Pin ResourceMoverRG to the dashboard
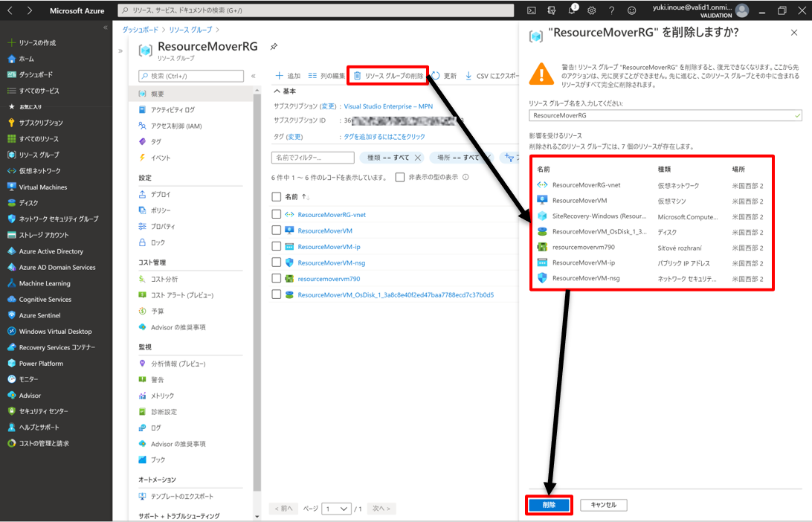Image resolution: width=812 pixels, height=522 pixels. [274, 47]
